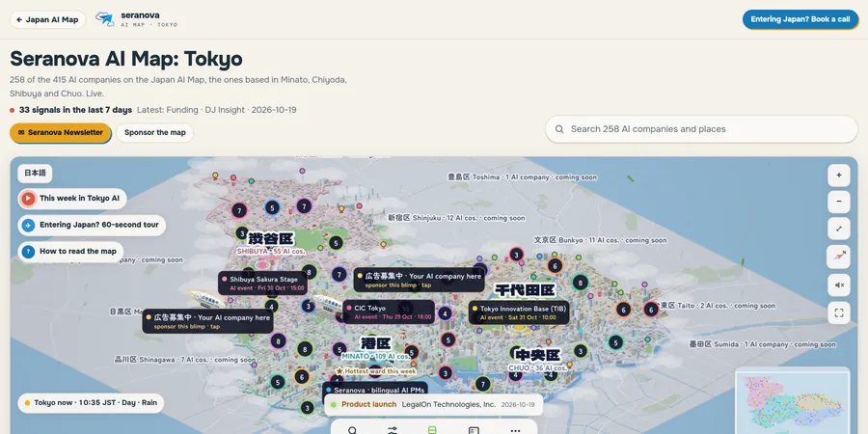Viewport: 868px width, 434px height.
Task: Focus the Search 258 AI companies field
Action: point(701,129)
